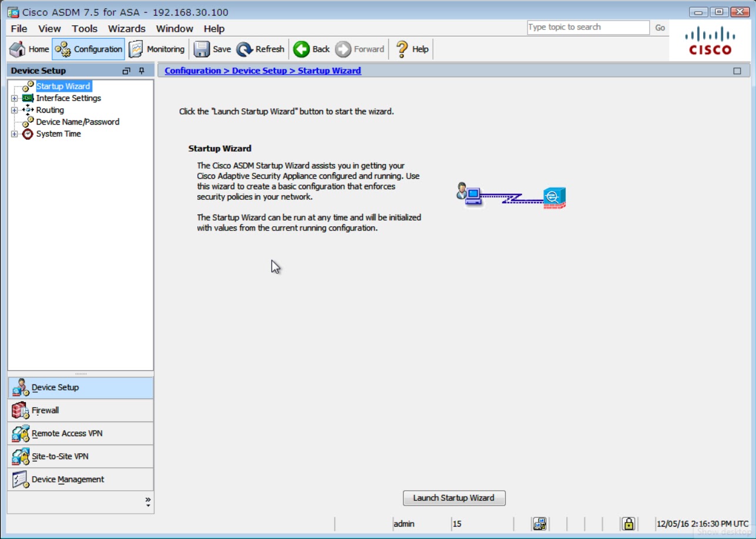Screen dimensions: 756x539
Task: Click the Go search button
Action: coord(660,28)
